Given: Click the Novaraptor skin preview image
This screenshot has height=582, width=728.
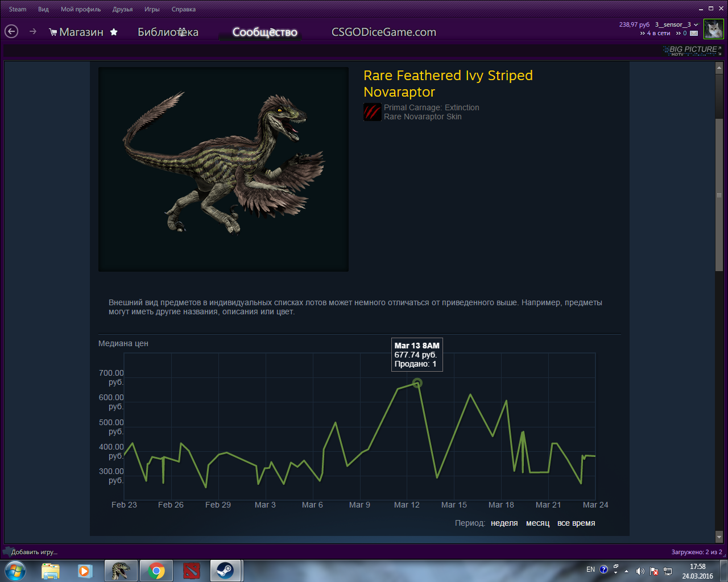Looking at the screenshot, I should click(224, 169).
